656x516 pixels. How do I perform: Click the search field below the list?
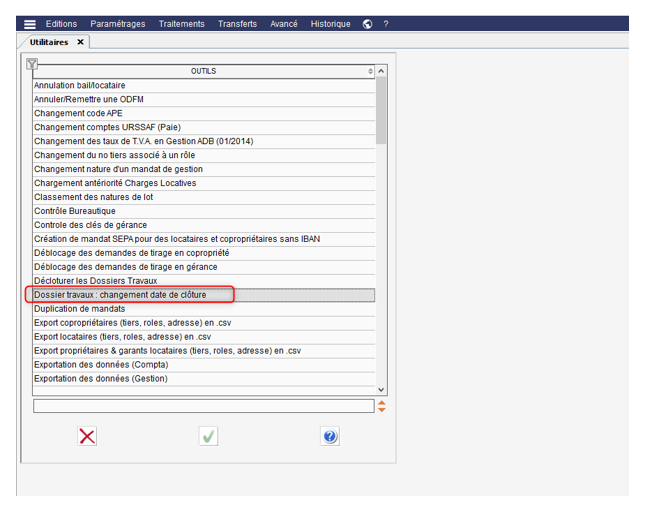[203, 406]
